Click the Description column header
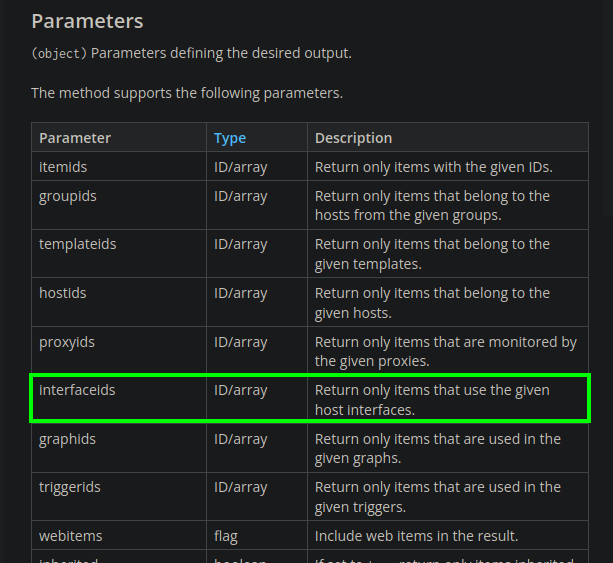The height and width of the screenshot is (563, 613). tap(353, 138)
